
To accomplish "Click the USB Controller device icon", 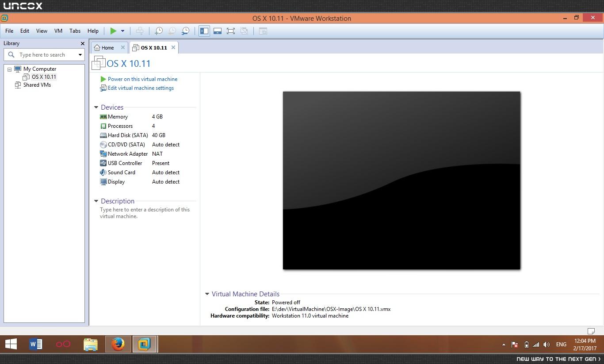I will [x=103, y=163].
